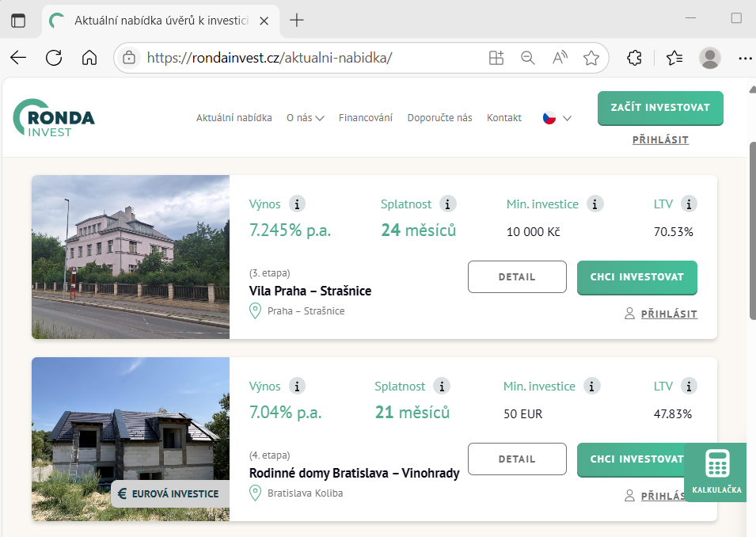Open browser Settings and more menu
Image resolution: width=756 pixels, height=537 pixels.
click(744, 58)
